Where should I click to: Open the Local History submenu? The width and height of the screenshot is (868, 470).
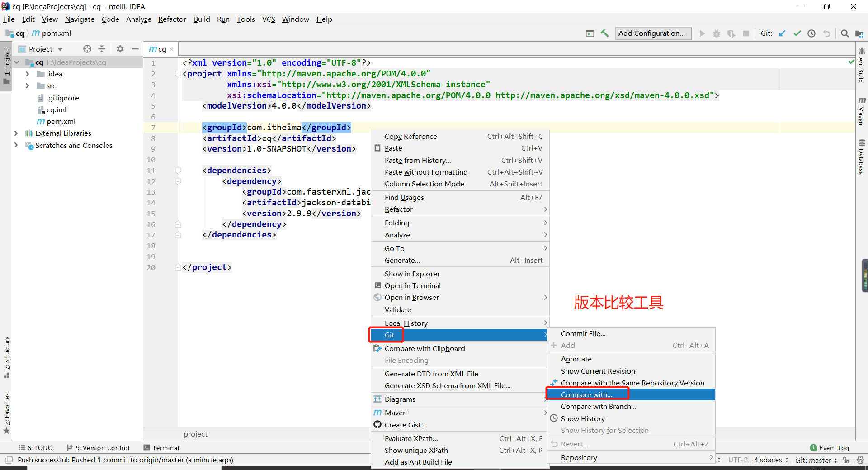coord(460,323)
